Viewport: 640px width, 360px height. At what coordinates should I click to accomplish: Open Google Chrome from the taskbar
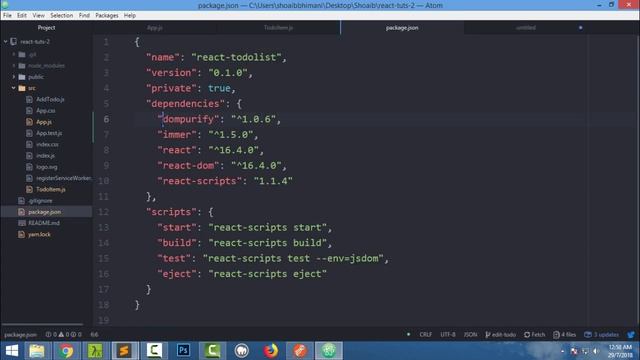click(x=66, y=351)
